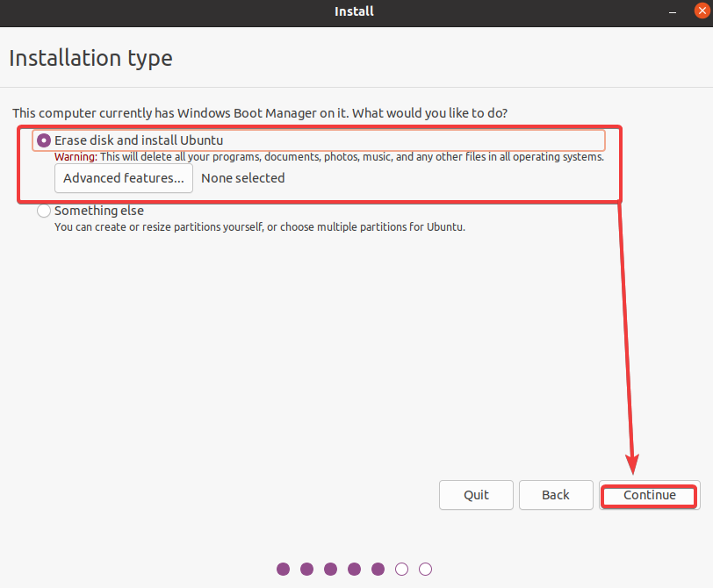The height and width of the screenshot is (588, 713).
Task: Click the last empty progress dot
Action: pyautogui.click(x=425, y=569)
